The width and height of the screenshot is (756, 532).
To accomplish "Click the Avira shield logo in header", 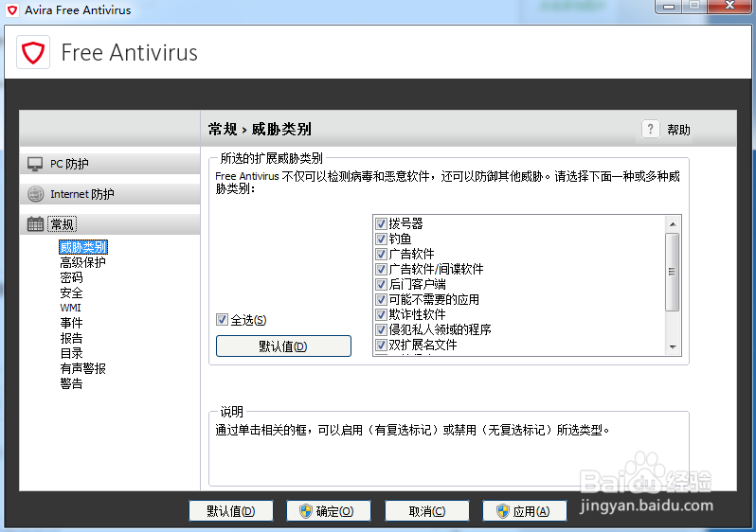I will pos(33,52).
